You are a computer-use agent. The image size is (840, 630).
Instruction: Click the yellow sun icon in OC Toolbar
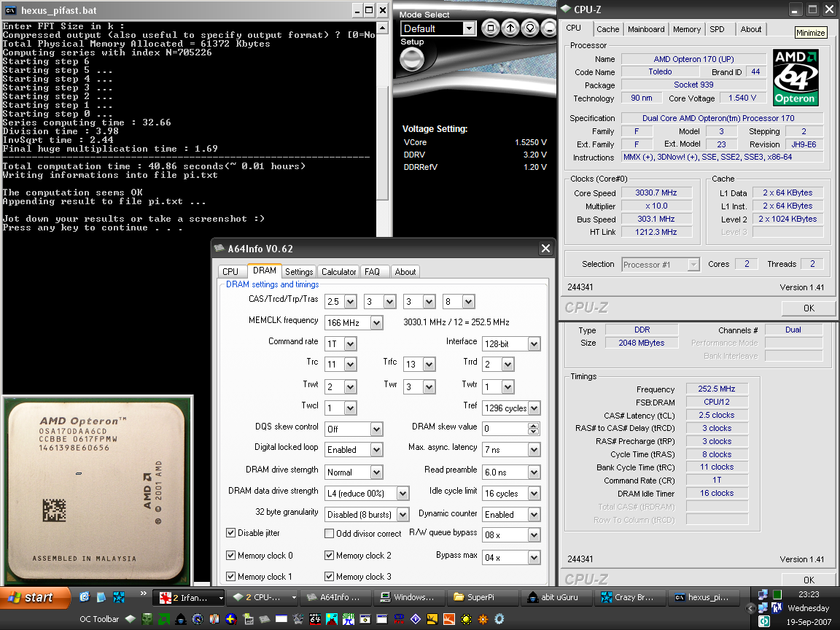pos(466,619)
